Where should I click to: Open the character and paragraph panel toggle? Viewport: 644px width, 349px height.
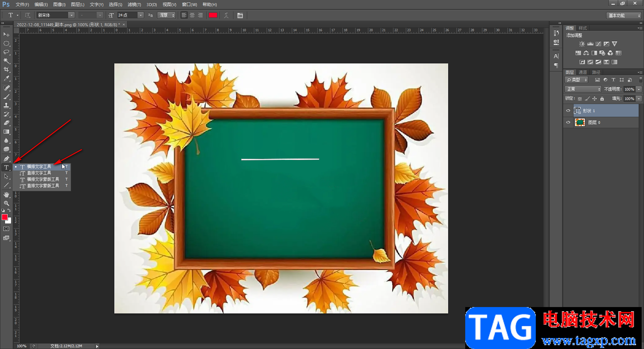coord(240,15)
